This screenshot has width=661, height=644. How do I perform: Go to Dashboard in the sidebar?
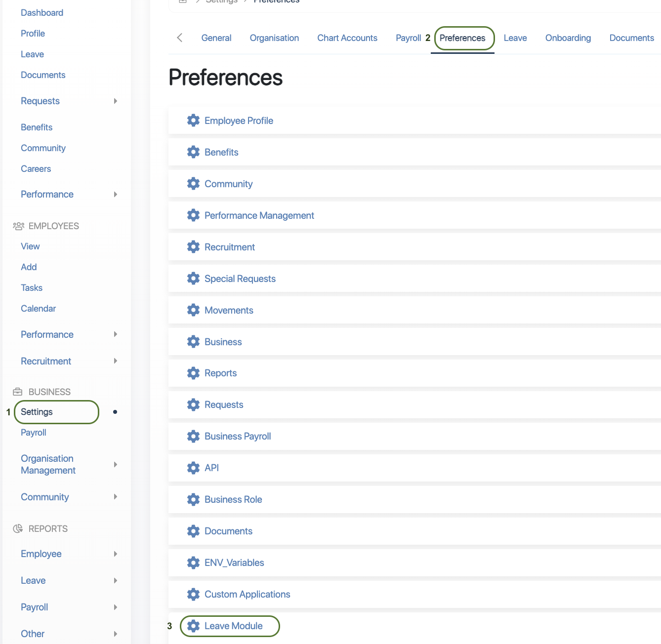(x=42, y=13)
